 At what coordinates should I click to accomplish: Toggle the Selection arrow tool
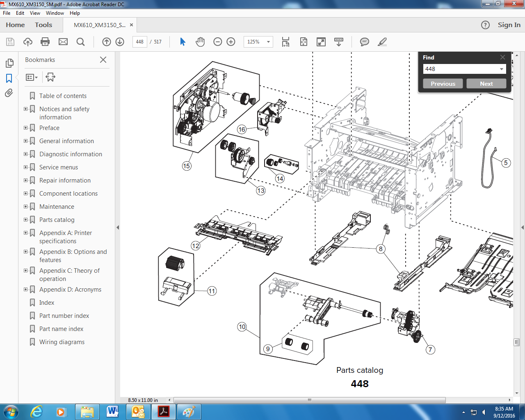(183, 42)
